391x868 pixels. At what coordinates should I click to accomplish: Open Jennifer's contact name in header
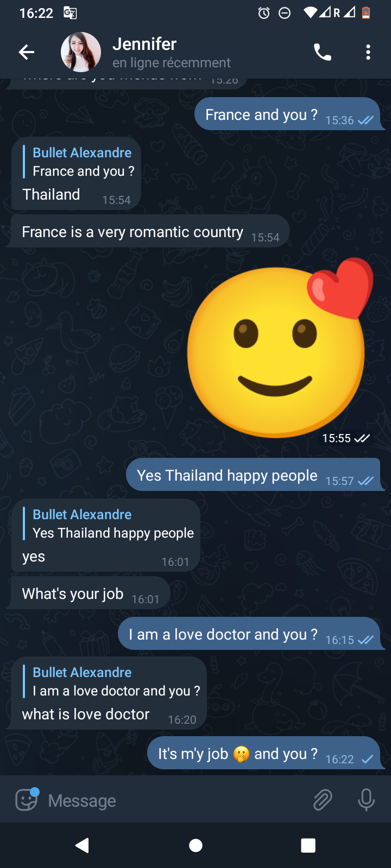pyautogui.click(x=144, y=44)
